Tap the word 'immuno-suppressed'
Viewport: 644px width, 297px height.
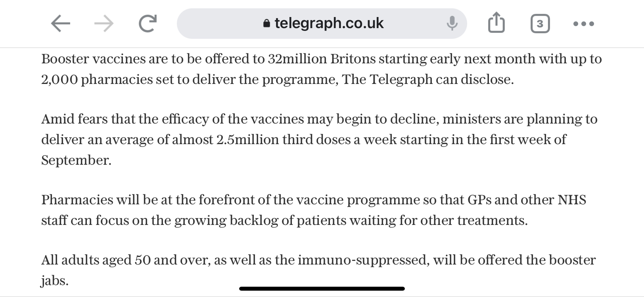(x=363, y=260)
